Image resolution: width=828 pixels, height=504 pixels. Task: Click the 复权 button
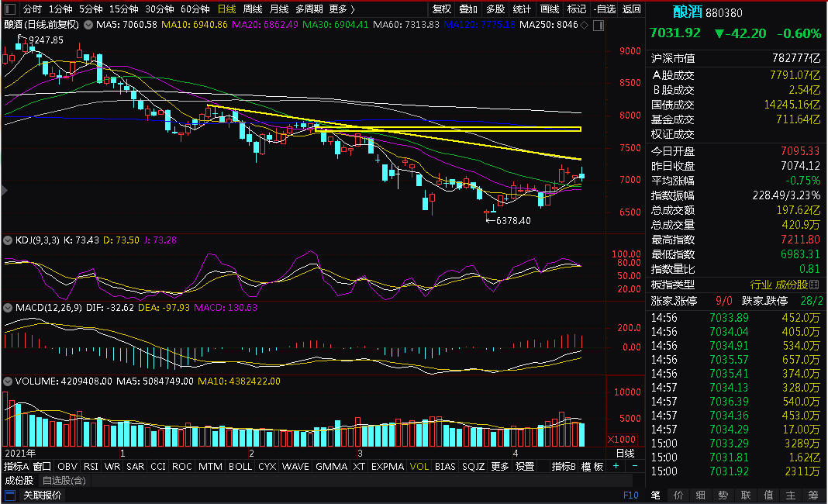pyautogui.click(x=441, y=9)
